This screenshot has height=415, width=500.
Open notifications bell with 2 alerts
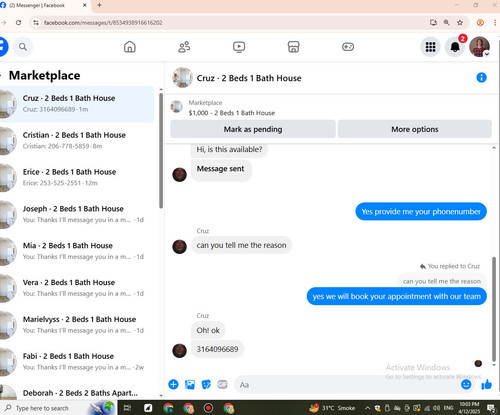(455, 47)
